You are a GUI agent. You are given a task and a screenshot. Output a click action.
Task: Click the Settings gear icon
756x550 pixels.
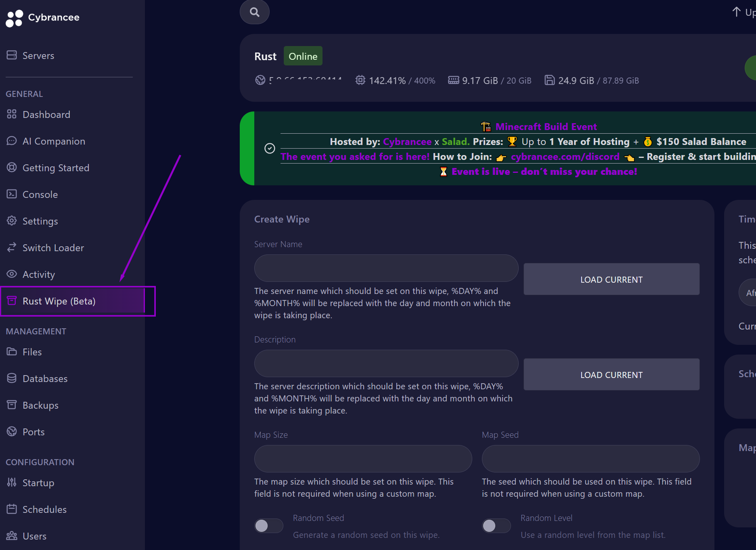point(12,221)
